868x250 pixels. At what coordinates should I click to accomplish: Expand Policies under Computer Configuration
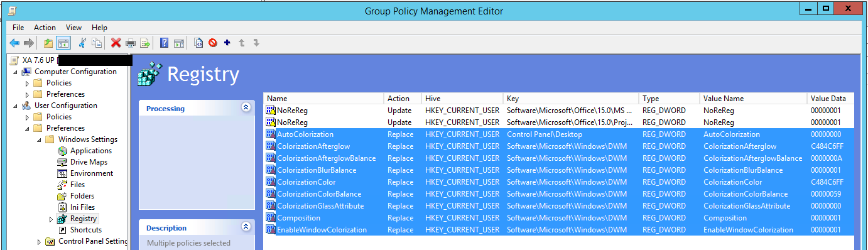click(27, 83)
